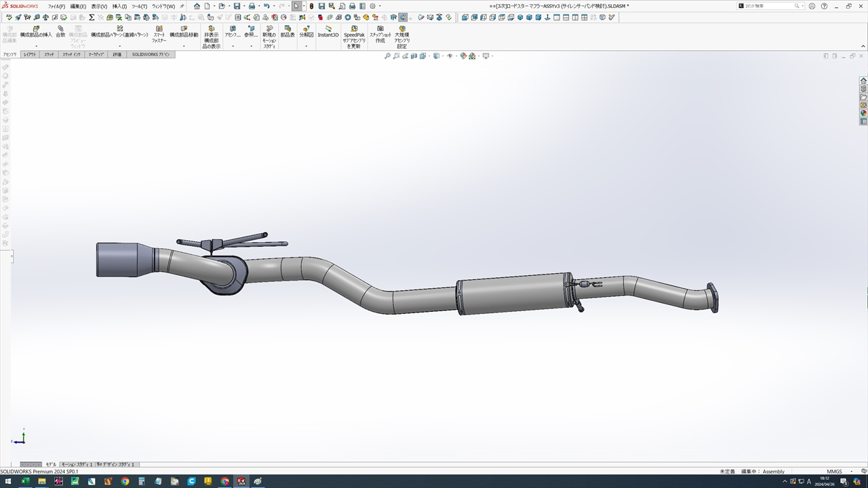Click the New document icon

207,6
